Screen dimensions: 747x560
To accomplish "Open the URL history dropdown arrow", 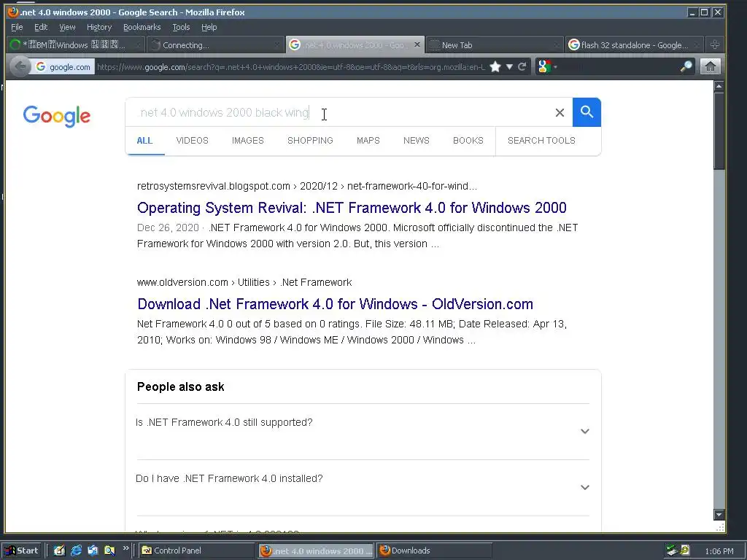I will coord(509,66).
